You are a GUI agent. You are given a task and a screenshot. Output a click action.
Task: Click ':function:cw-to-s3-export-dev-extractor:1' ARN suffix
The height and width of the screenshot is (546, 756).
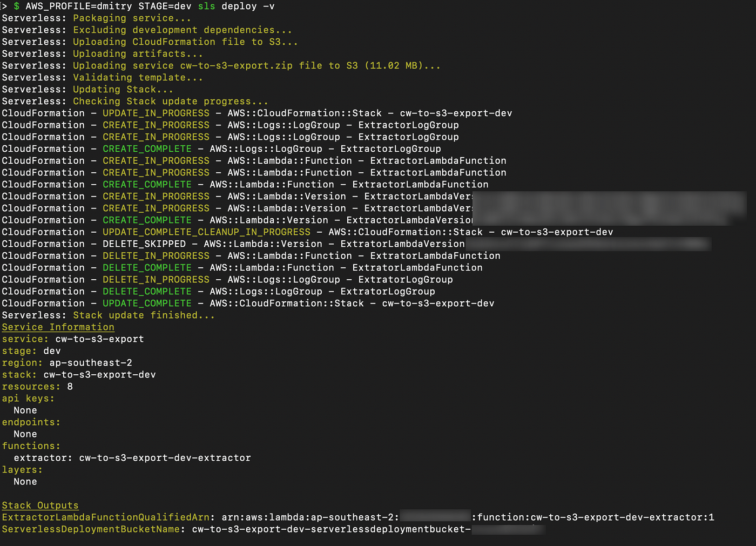tap(593, 517)
